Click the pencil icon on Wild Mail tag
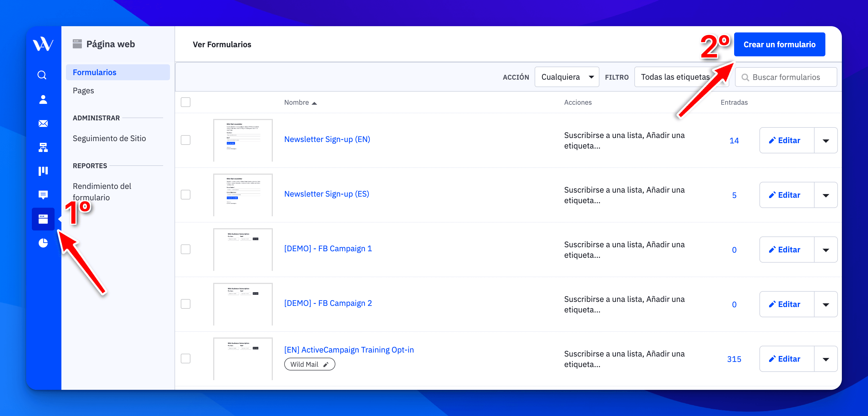This screenshot has height=416, width=868. pyautogui.click(x=326, y=364)
